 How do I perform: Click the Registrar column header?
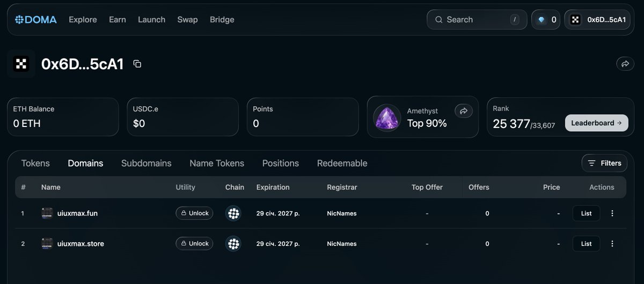[342, 188]
